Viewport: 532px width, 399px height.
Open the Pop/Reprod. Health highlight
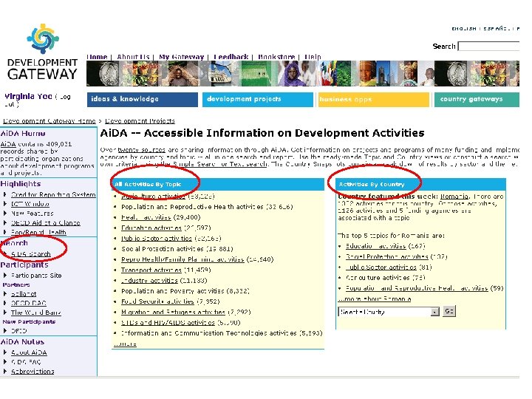(x=38, y=232)
